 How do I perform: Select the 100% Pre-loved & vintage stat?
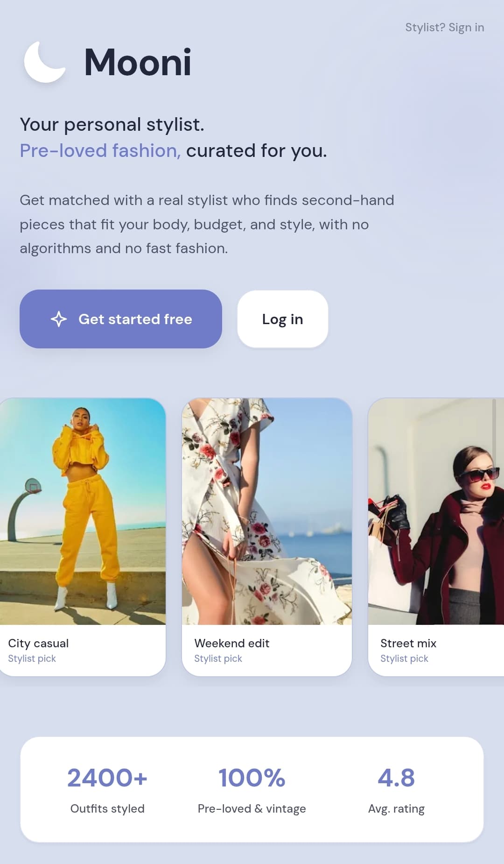[x=252, y=790]
